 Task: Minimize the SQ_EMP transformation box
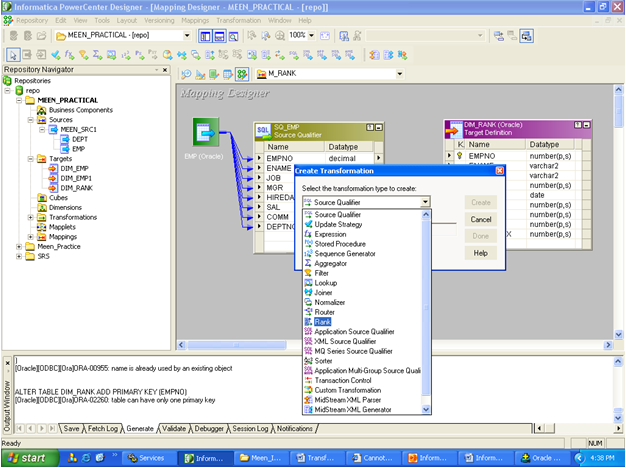tap(378, 127)
